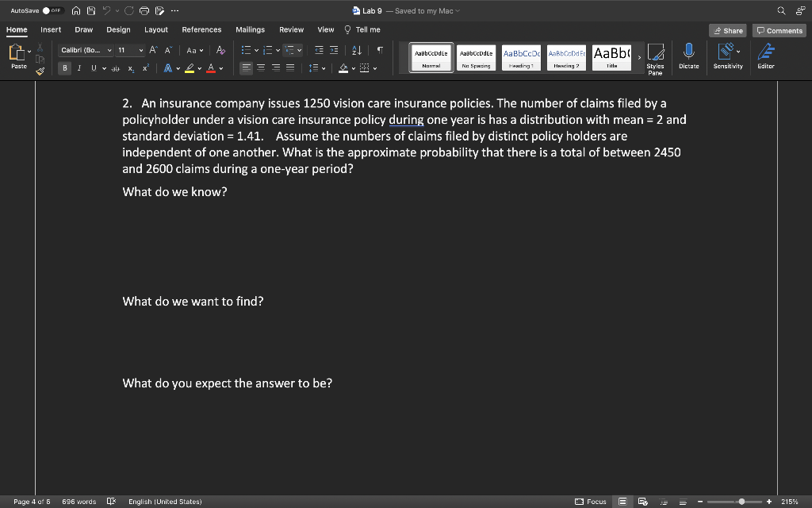Click the Print icon in title bar

coord(144,10)
